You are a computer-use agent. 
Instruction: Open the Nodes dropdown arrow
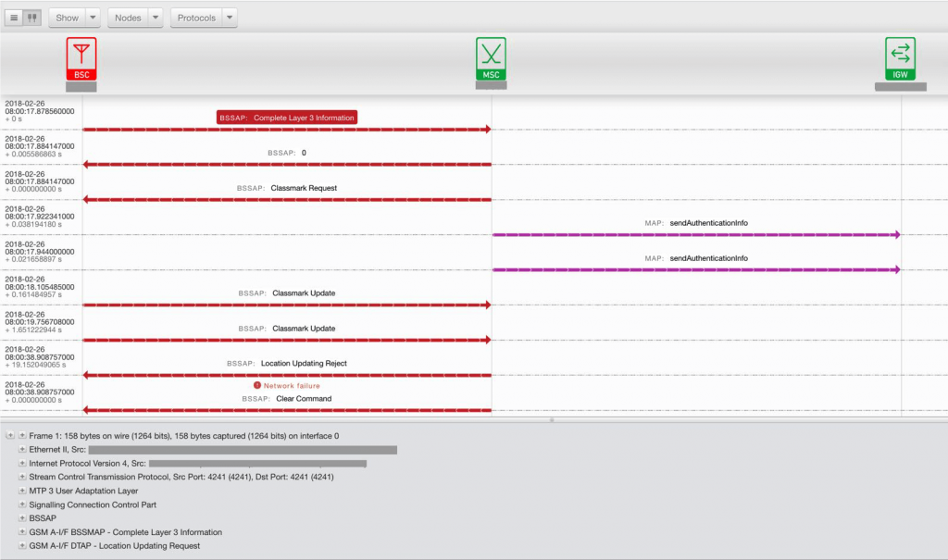155,18
